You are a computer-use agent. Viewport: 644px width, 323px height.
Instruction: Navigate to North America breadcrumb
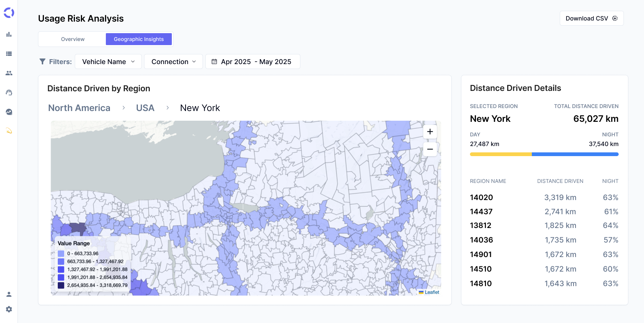pyautogui.click(x=79, y=108)
